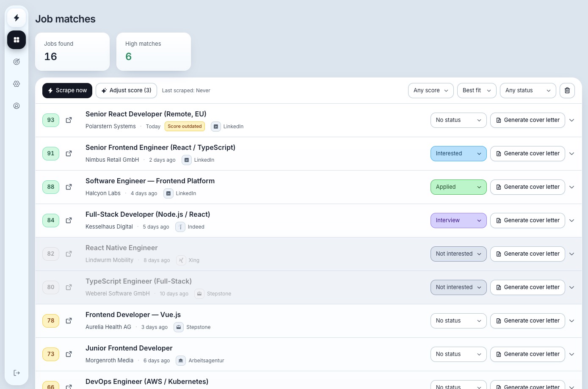Open status dropdown for Lindwurm Mobility job
Image resolution: width=588 pixels, height=389 pixels.
coord(458,254)
